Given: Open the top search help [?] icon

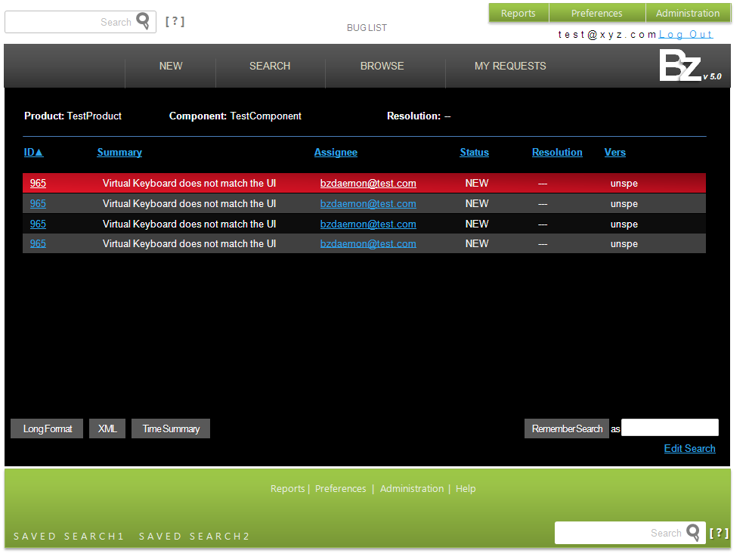Looking at the screenshot, I should coord(175,21).
